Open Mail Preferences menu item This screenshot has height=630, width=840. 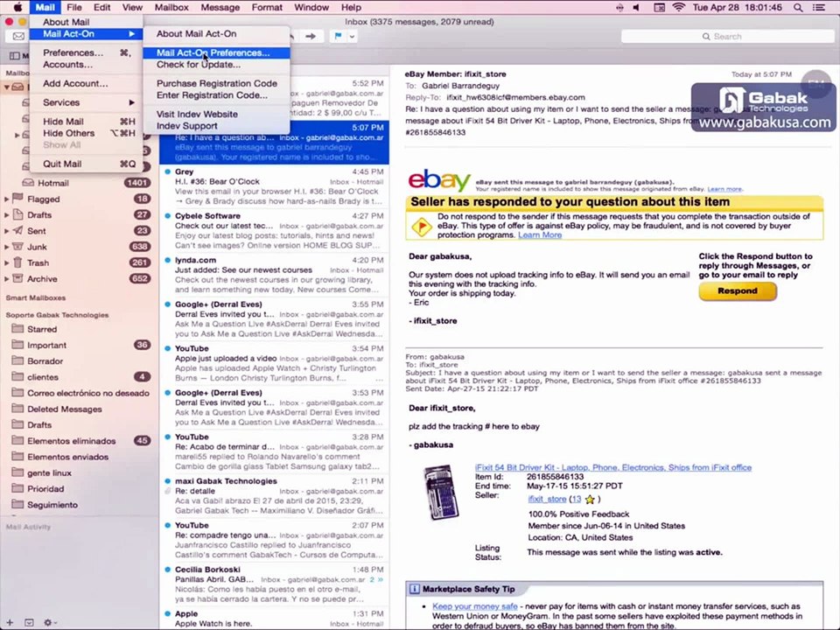point(87,52)
